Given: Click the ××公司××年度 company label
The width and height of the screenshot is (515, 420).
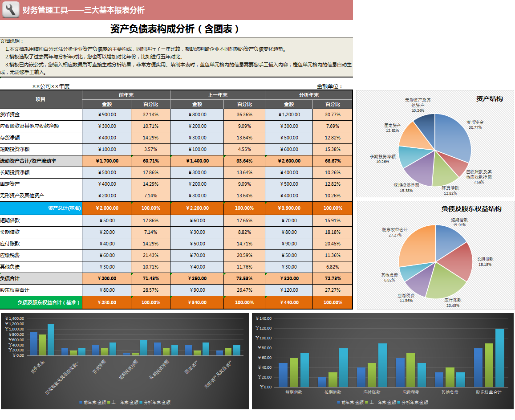Looking at the screenshot, I should click(51, 86).
